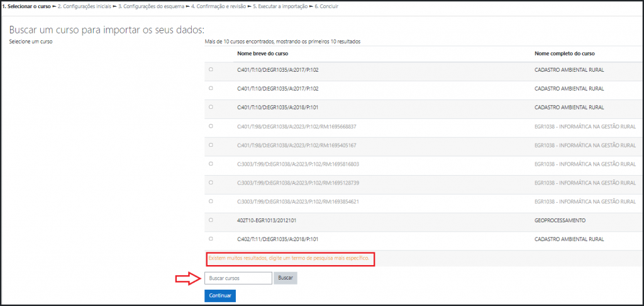Select radio for course ending RM:1695405167

pos(211,145)
